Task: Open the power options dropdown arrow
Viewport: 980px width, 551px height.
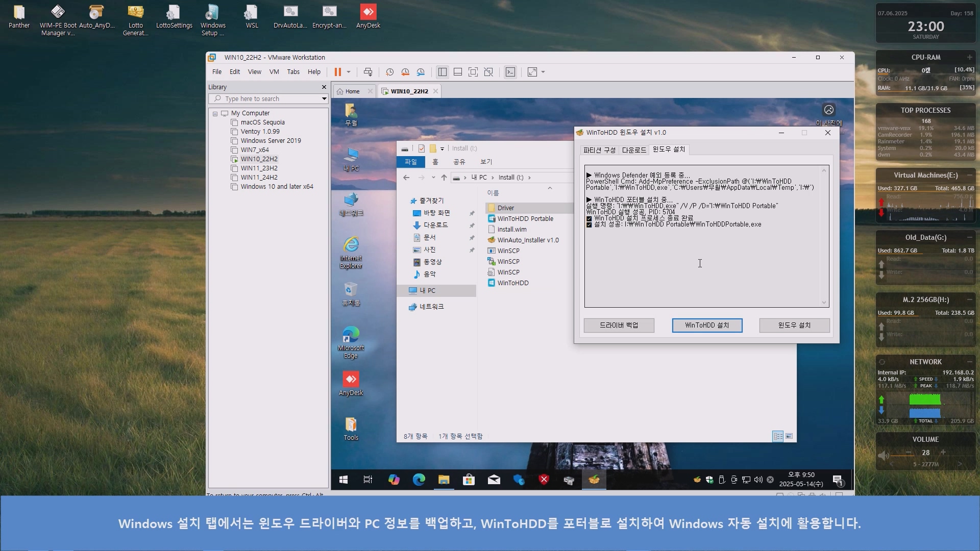Action: 349,72
